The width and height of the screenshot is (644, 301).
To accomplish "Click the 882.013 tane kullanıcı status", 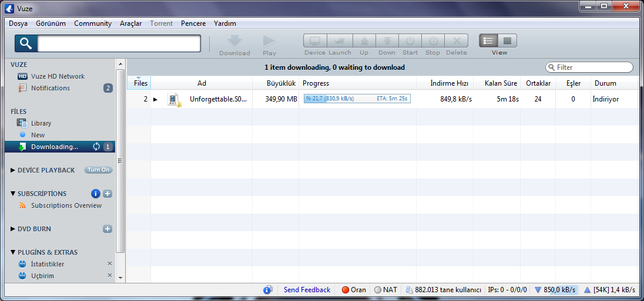I will click(444, 290).
